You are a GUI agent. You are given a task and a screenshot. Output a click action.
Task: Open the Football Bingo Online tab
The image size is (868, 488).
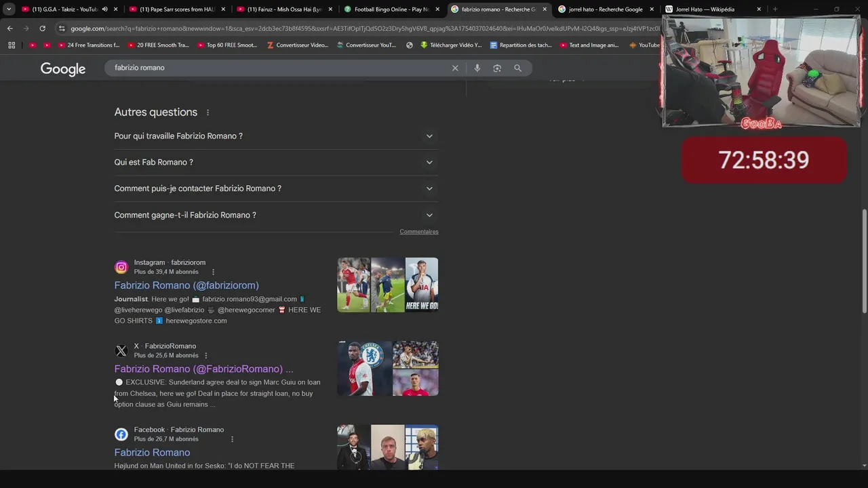pos(391,9)
